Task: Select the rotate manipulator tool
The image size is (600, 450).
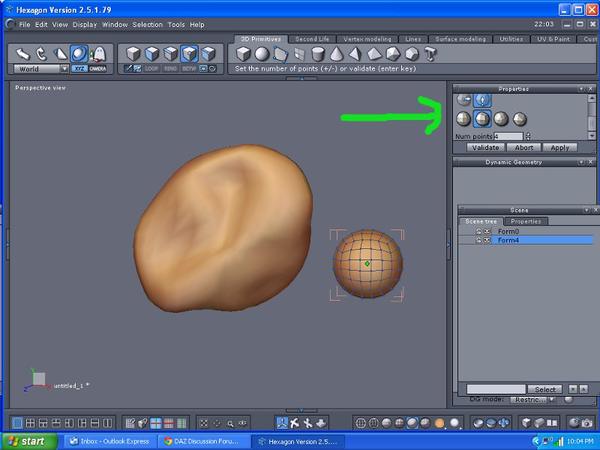Action: tap(41, 54)
